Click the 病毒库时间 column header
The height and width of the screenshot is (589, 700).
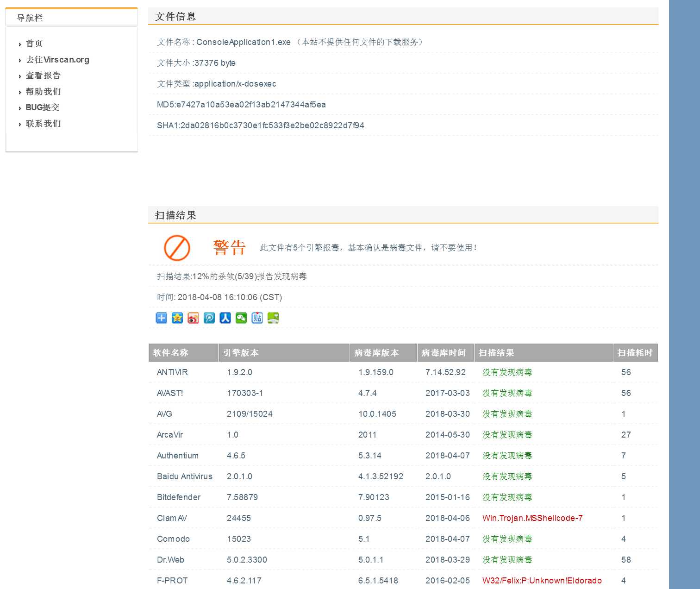pos(445,352)
